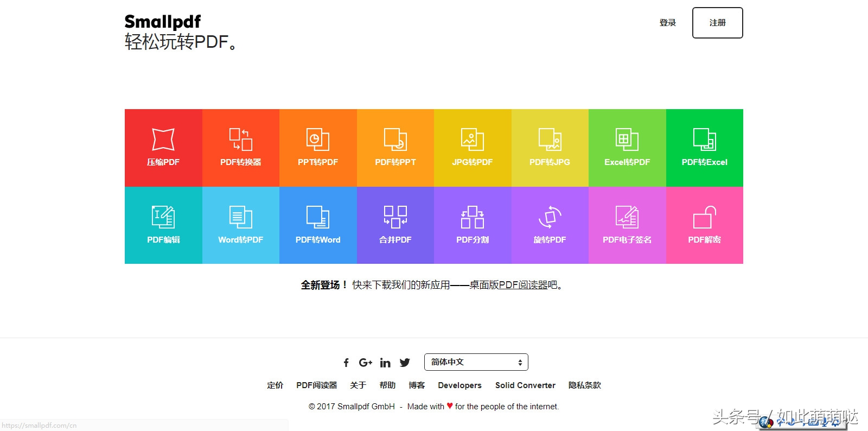This screenshot has height=431, width=868.
Task: Choose the Excel转PDF tool tile
Action: [627, 148]
